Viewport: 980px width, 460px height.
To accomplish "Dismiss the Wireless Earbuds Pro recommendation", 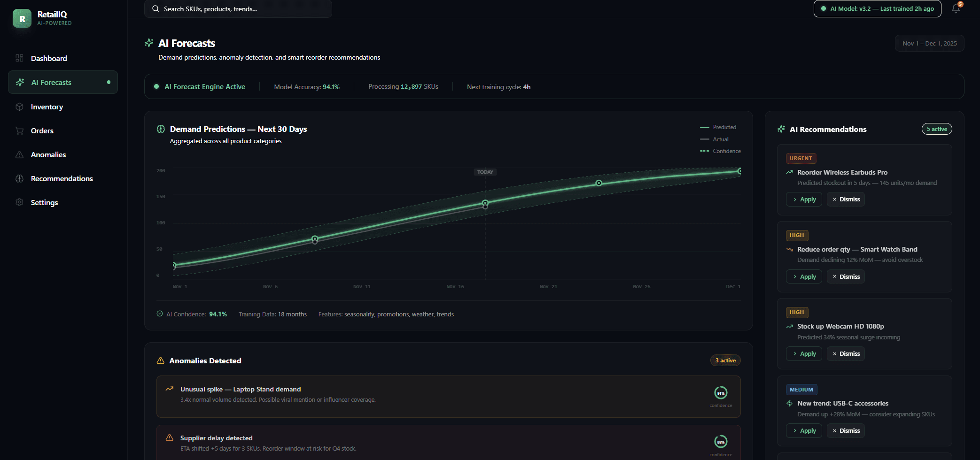I will coord(846,199).
